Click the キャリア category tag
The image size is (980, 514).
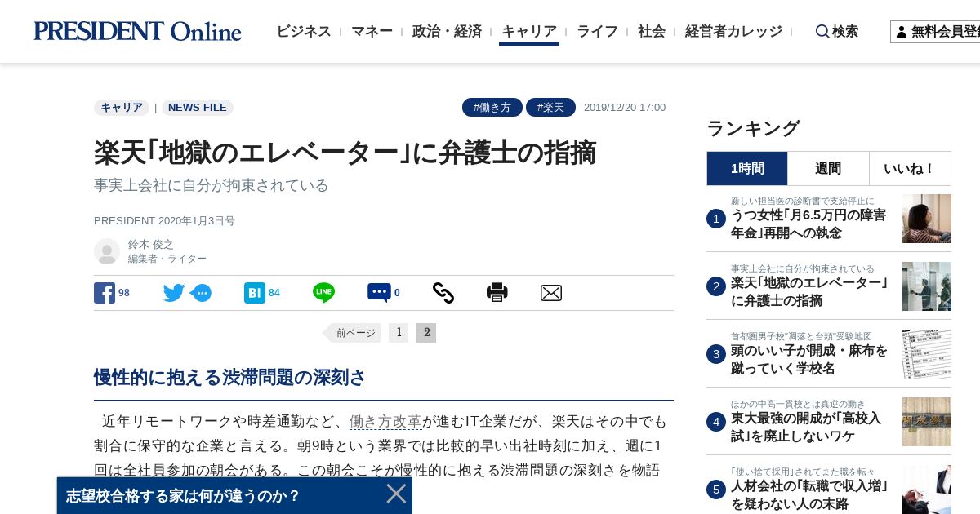122,108
